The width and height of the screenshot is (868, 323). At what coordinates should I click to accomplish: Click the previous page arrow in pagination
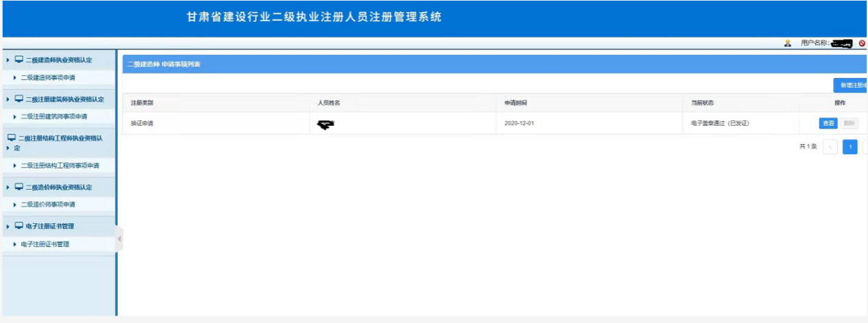(x=830, y=147)
